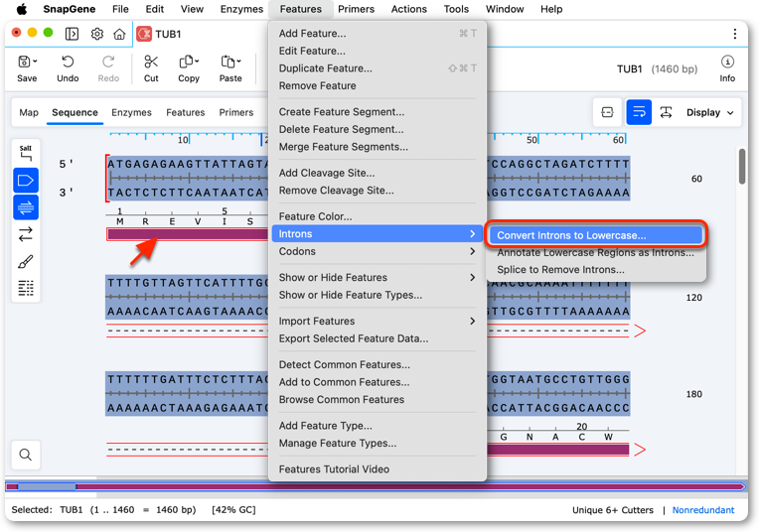Screen dimensions: 759x532
Task: Open the Copy dropdown arrow
Action: point(197,62)
